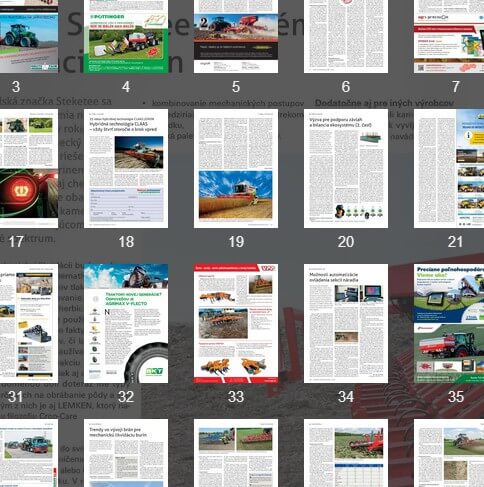
Task: Open page 31 thumbnail with machinery listings
Action: (29, 323)
